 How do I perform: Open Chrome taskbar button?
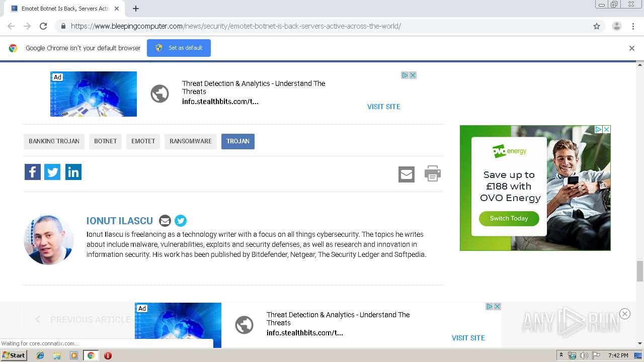(x=91, y=355)
